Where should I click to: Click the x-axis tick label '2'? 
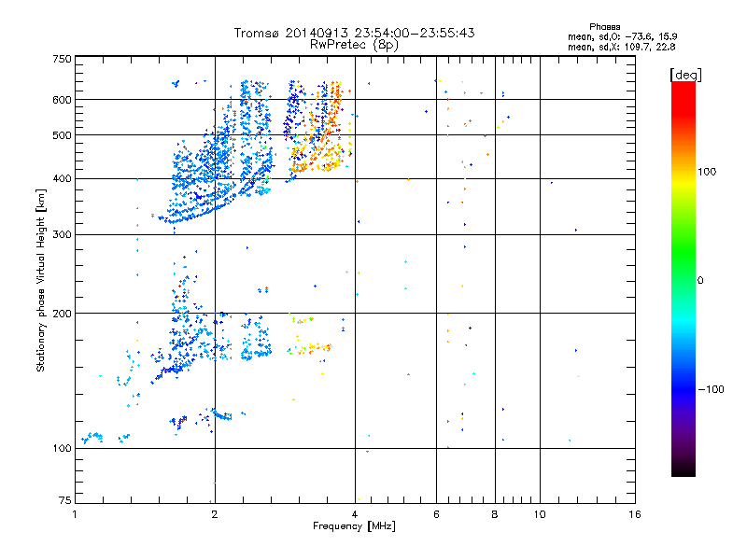pyautogui.click(x=215, y=514)
